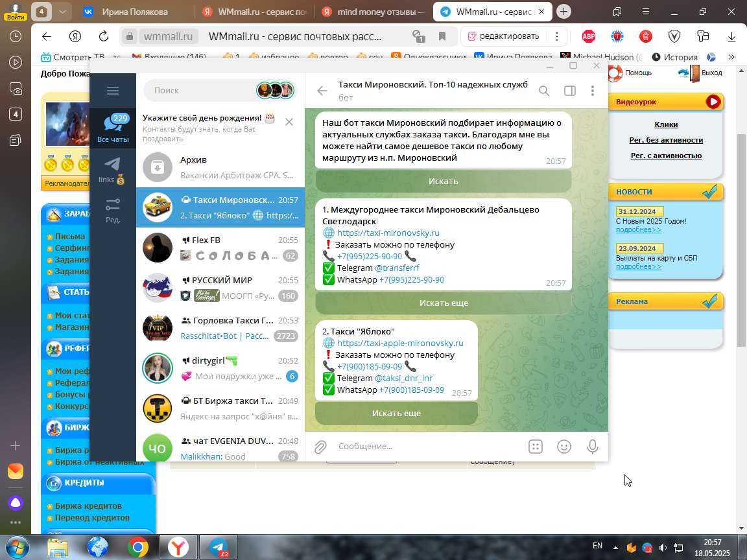The width and height of the screenshot is (747, 560).
Task: Click 'Помощь' help link on WMmail
Action: click(x=638, y=73)
